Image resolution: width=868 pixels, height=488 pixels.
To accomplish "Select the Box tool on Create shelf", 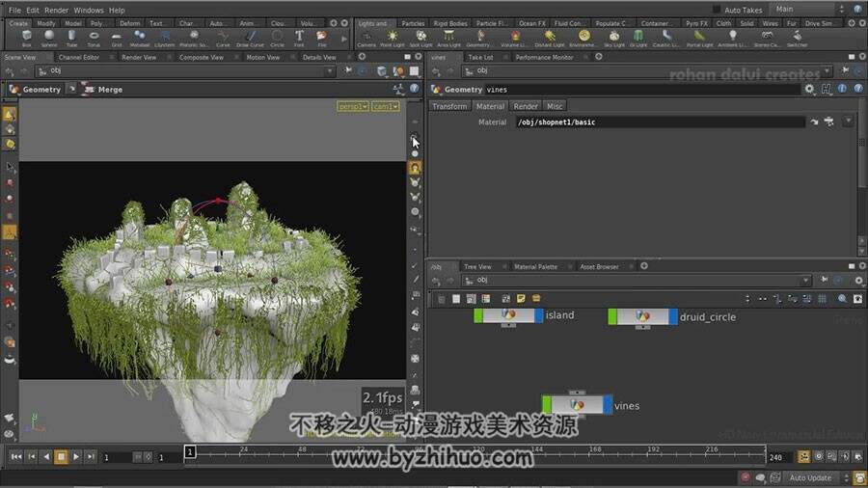I will tap(27, 39).
